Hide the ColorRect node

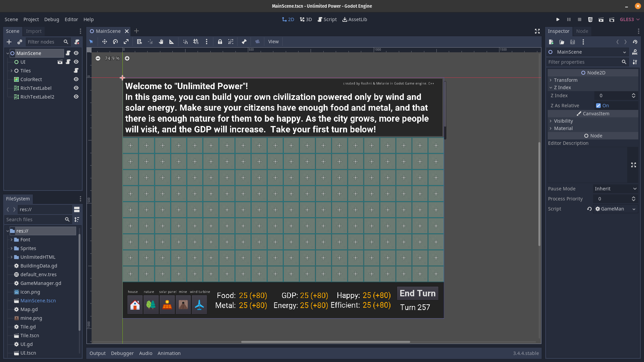click(x=76, y=79)
